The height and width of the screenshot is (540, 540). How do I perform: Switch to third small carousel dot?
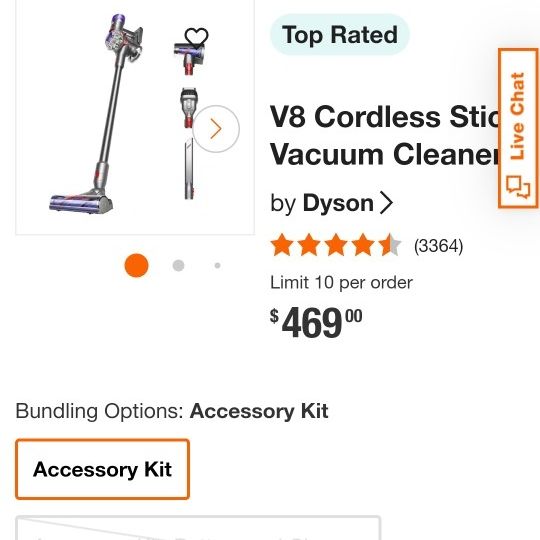(x=217, y=265)
